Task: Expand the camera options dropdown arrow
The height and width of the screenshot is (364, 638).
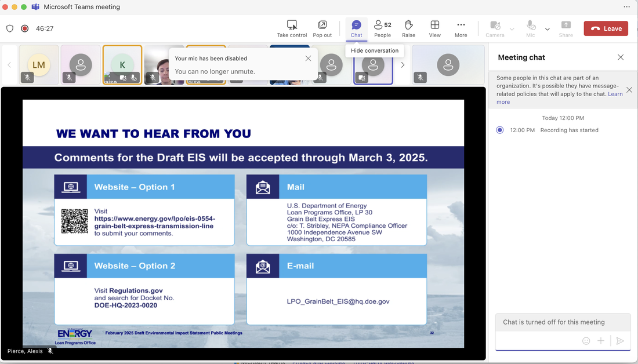Action: (512, 29)
